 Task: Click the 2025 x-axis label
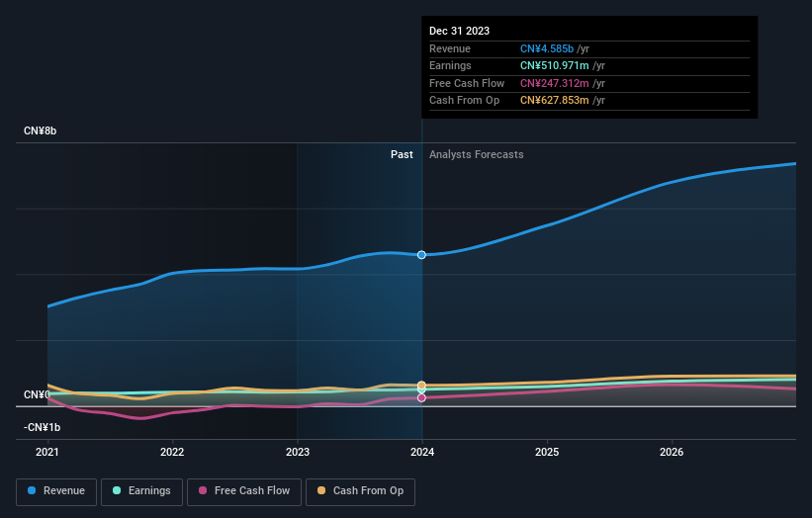[x=547, y=452]
